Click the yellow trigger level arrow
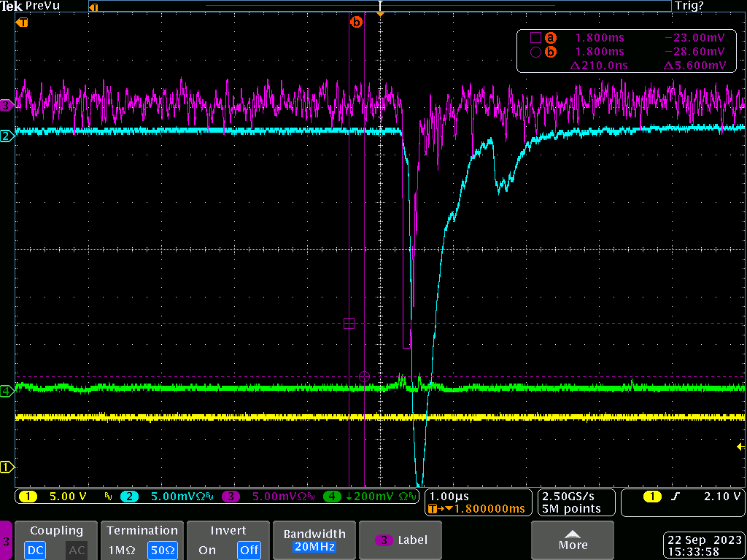The width and height of the screenshot is (747, 560). coord(741,447)
